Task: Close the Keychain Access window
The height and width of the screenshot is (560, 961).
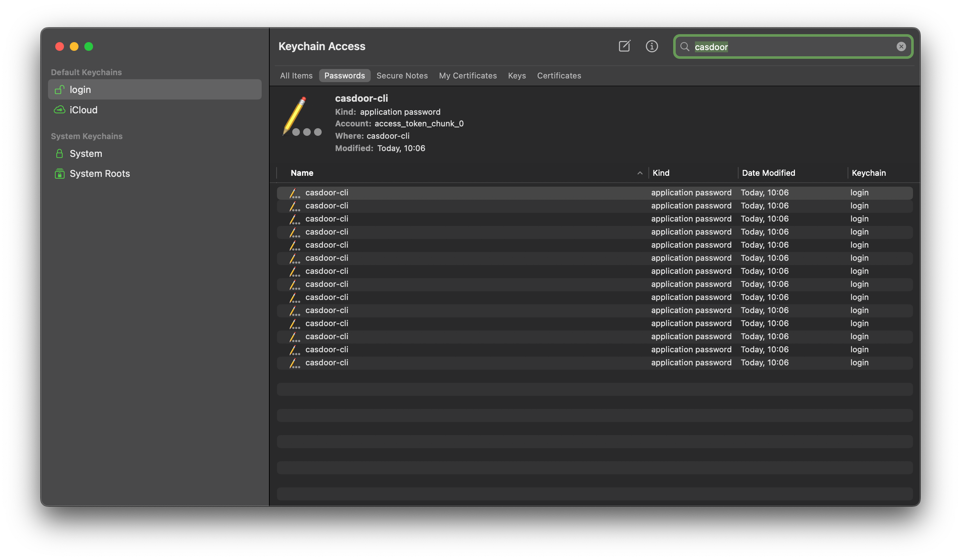Action: click(x=60, y=46)
